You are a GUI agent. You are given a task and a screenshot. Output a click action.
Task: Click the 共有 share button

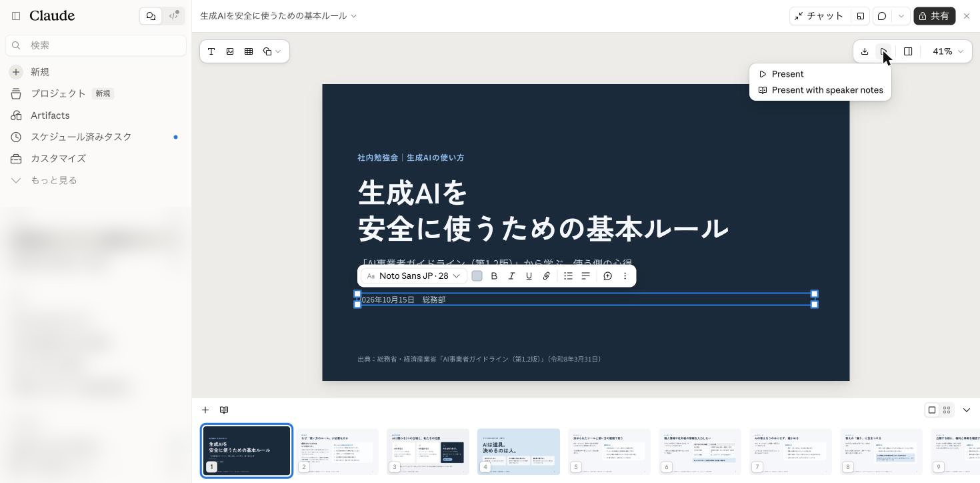(x=934, y=16)
